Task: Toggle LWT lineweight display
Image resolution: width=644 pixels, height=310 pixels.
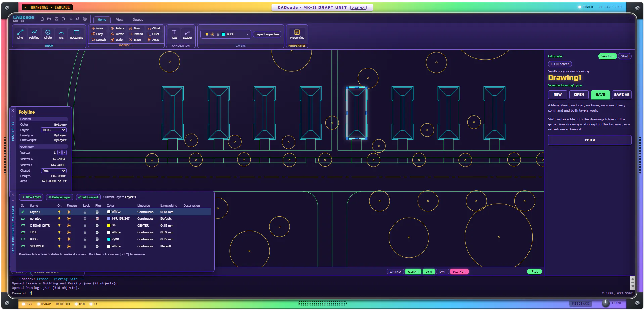Action: click(x=443, y=272)
